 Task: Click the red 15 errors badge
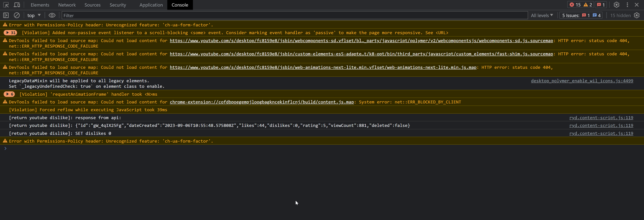(x=575, y=5)
